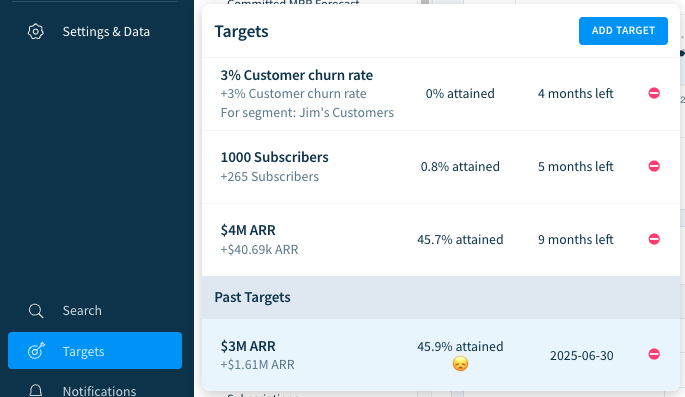Viewport: 685px width, 397px height.
Task: Click the 0.8% attained value
Action: 460,166
